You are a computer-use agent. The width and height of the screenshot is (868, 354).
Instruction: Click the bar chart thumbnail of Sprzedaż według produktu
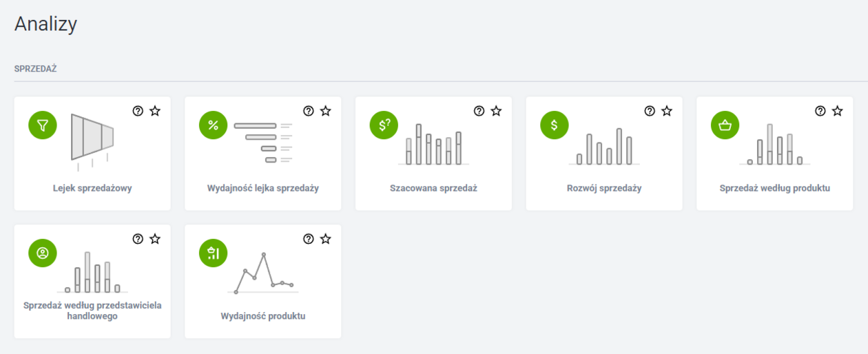(775, 145)
